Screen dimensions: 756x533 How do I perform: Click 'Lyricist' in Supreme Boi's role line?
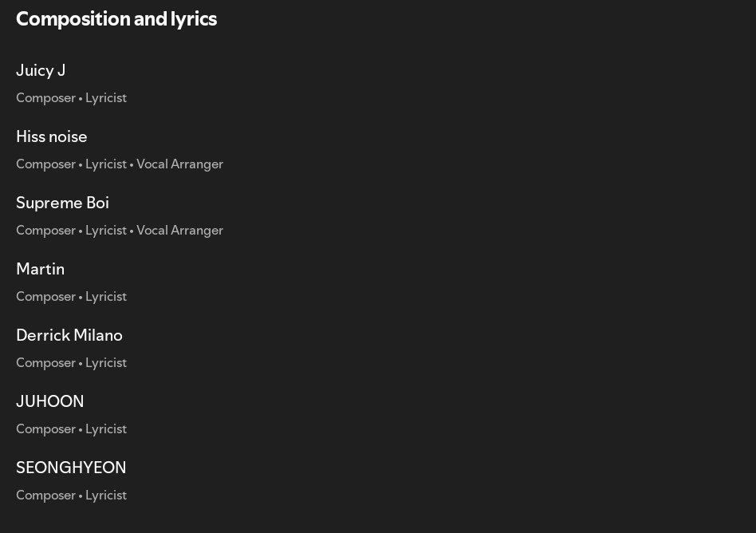coord(106,231)
